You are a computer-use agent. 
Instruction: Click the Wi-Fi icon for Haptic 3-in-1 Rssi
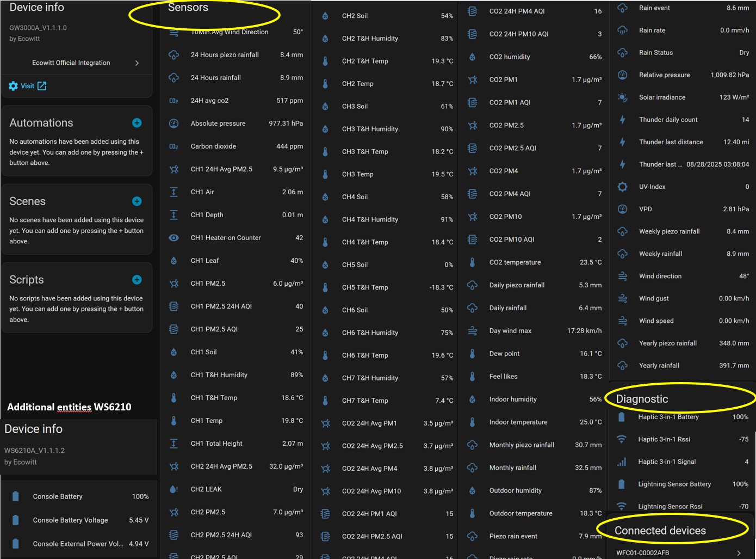click(x=622, y=439)
